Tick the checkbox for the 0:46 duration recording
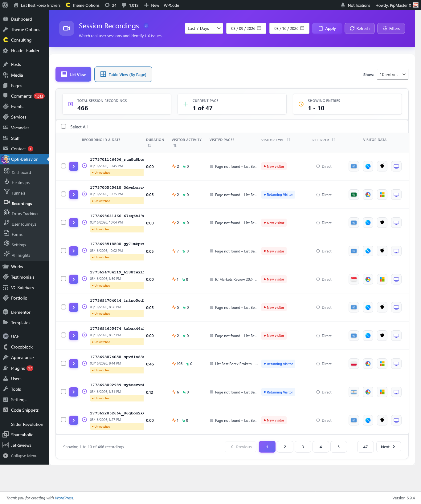Screen dimensions: 421x504 63,364
